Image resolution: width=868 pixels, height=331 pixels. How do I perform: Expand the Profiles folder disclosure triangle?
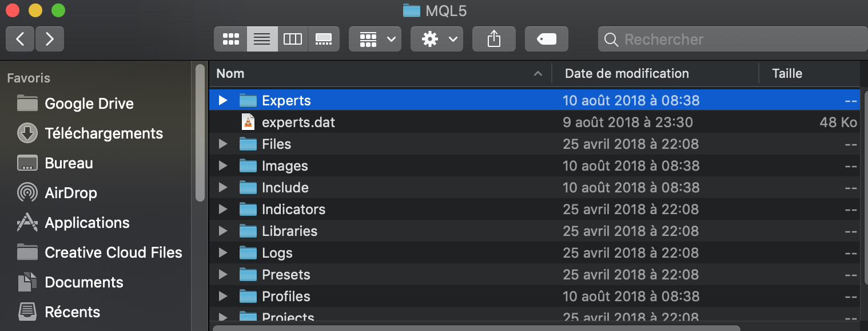tap(223, 296)
